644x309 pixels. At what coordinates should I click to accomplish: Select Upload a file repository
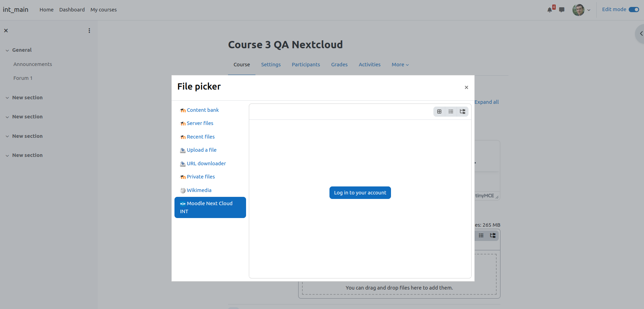pos(210,150)
